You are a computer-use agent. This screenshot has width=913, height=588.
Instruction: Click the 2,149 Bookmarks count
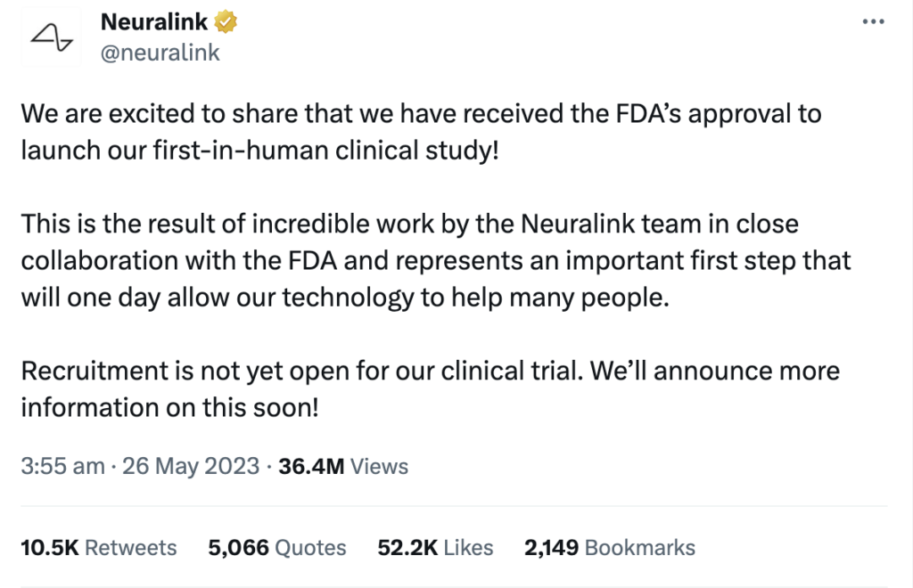tap(610, 548)
